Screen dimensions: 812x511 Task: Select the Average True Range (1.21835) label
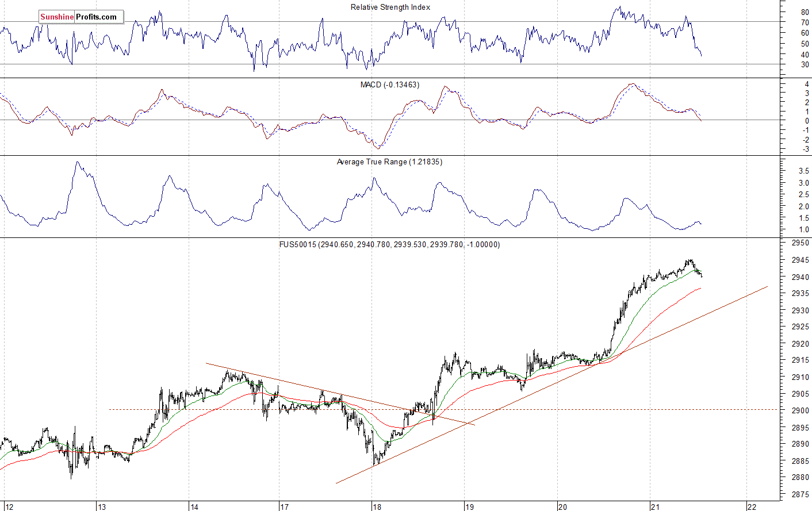coord(389,162)
